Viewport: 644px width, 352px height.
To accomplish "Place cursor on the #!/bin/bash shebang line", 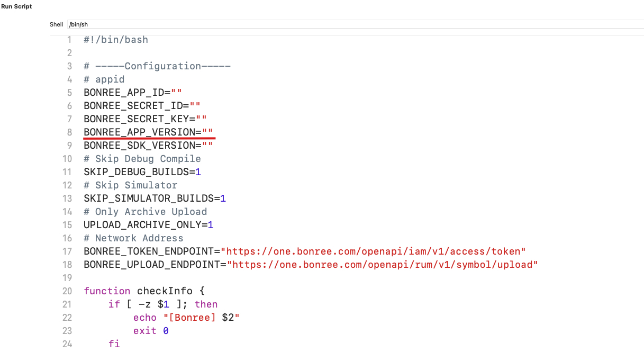I will pos(115,40).
